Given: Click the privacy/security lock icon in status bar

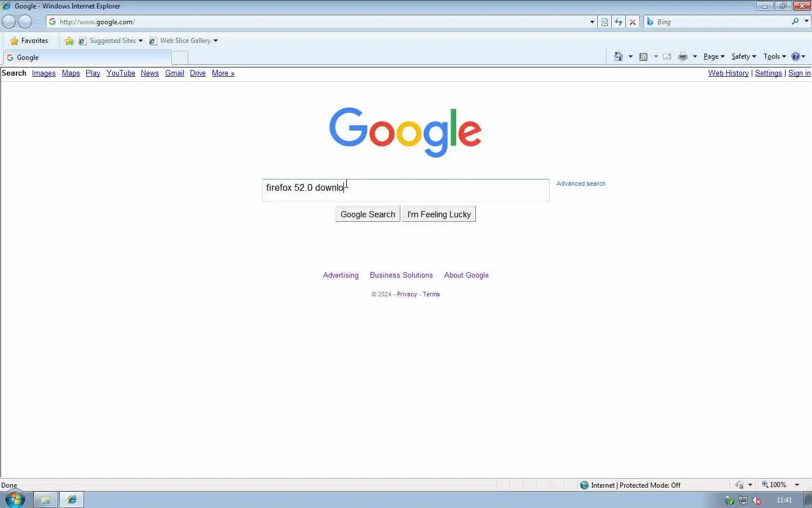Looking at the screenshot, I should click(739, 485).
